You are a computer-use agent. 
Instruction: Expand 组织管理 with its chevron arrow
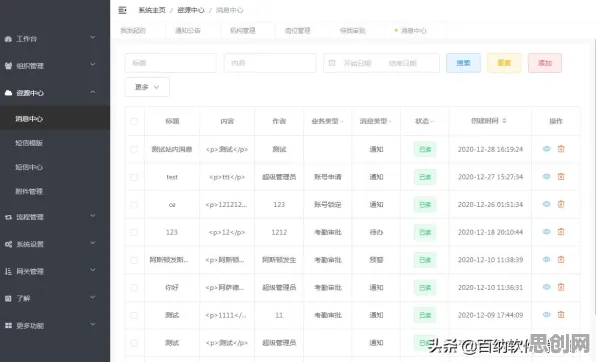[92, 65]
